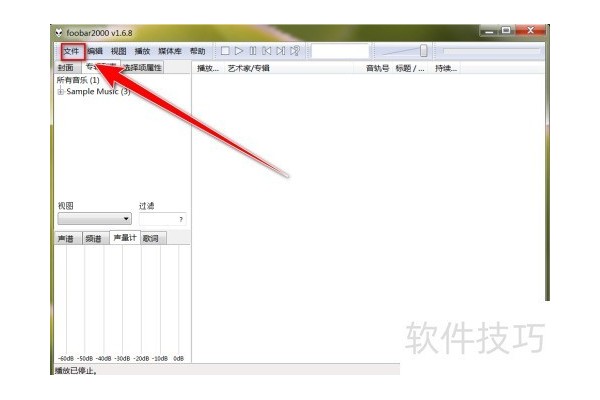
Task: Open the 帮助 menu
Action: [x=198, y=51]
